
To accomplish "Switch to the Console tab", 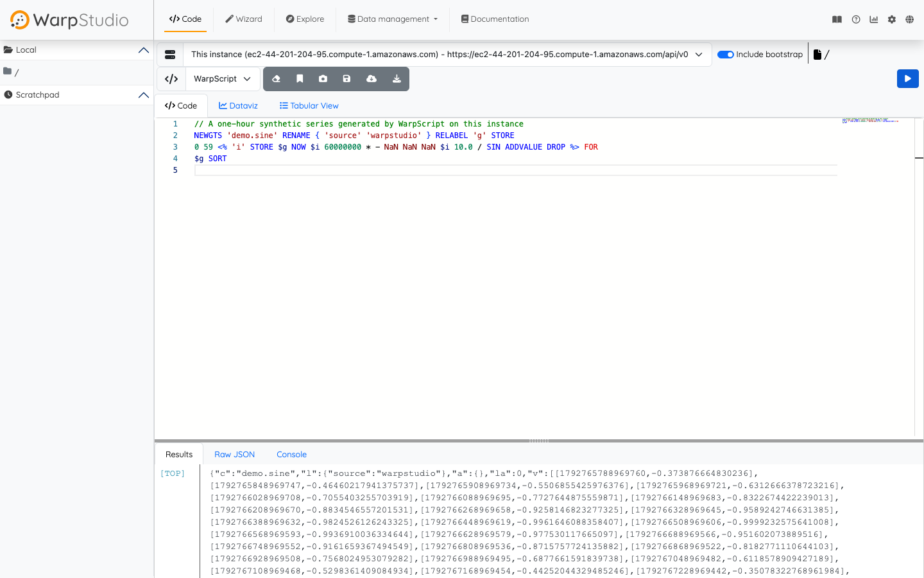I will pyautogui.click(x=292, y=455).
